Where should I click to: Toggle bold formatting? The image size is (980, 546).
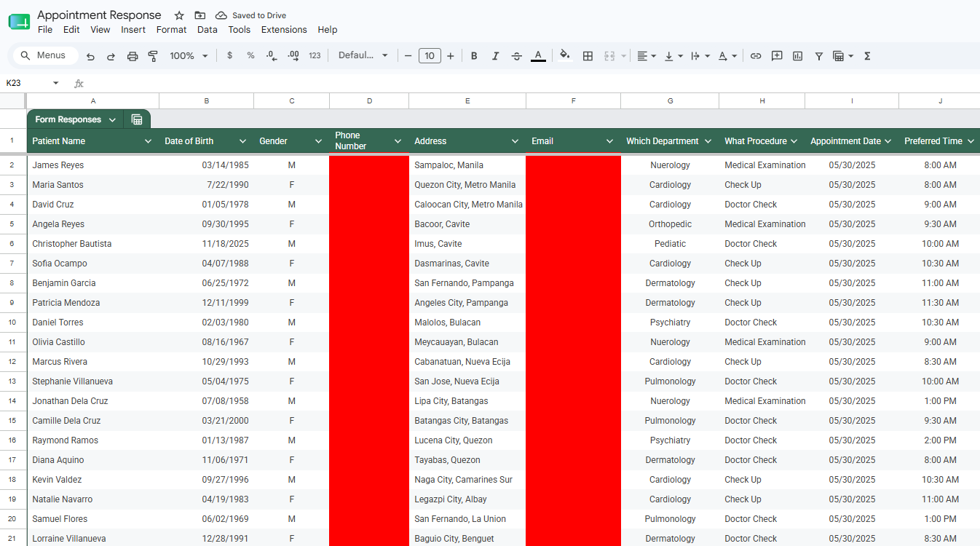coord(474,56)
